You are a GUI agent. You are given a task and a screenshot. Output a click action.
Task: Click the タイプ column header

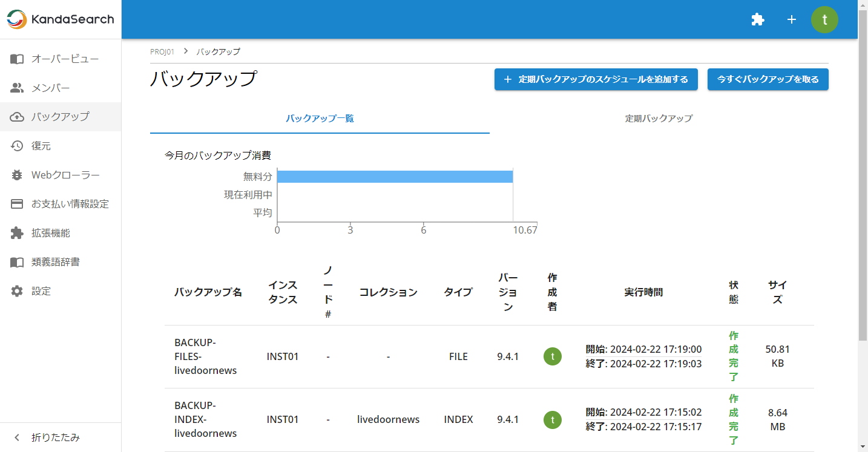point(458,292)
